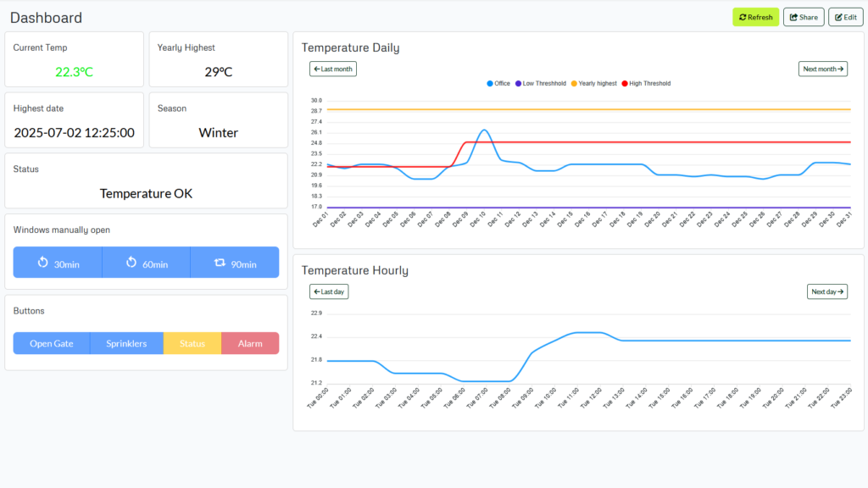
Task: Toggle the Yearly highest legend entry
Action: click(597, 83)
